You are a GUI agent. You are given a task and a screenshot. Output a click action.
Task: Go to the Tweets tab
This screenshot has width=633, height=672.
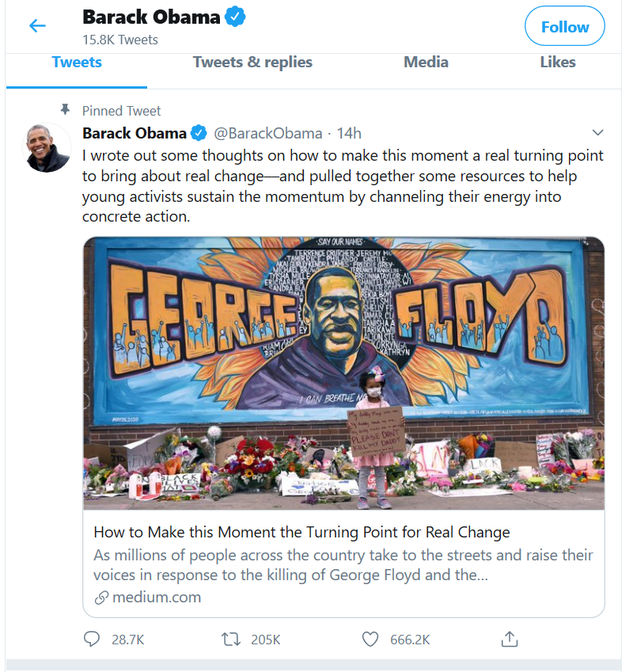coord(77,63)
